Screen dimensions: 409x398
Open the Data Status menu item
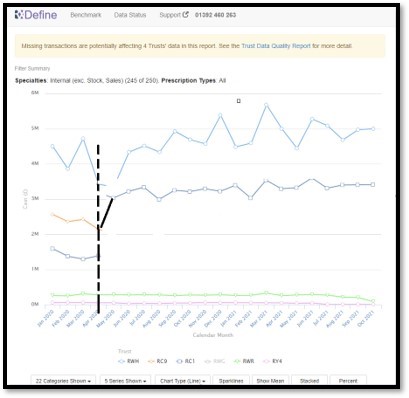(130, 15)
